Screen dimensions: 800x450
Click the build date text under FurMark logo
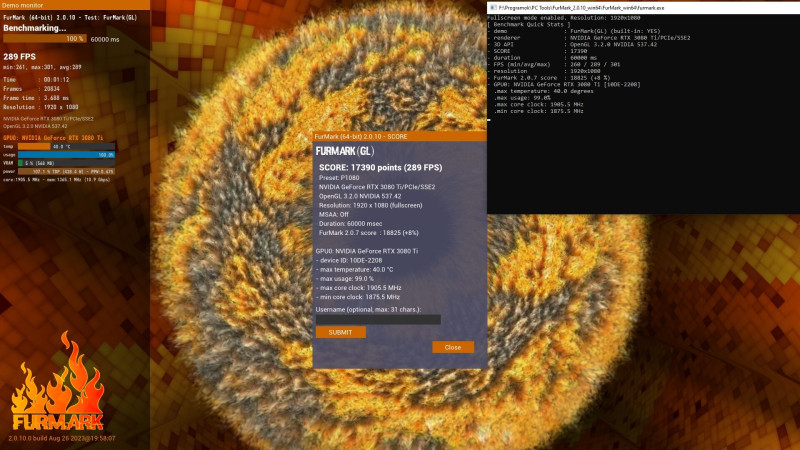pos(62,438)
